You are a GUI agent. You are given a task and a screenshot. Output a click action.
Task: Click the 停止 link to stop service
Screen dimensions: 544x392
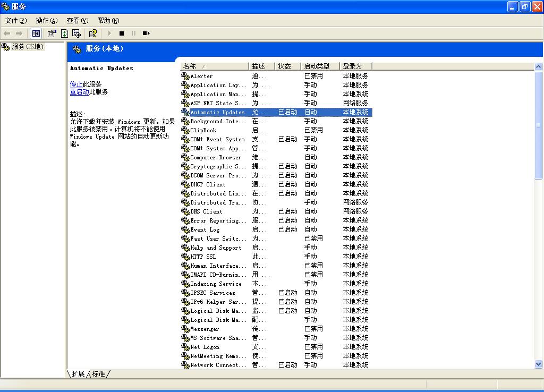[76, 84]
